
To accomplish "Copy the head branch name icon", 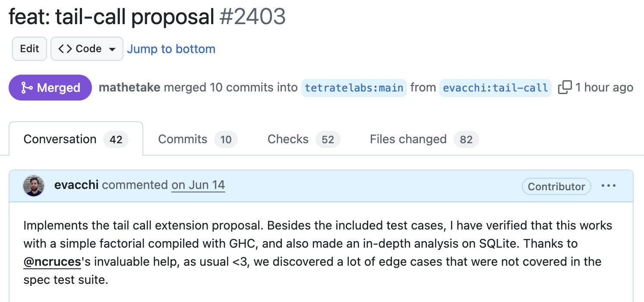I will [x=565, y=88].
